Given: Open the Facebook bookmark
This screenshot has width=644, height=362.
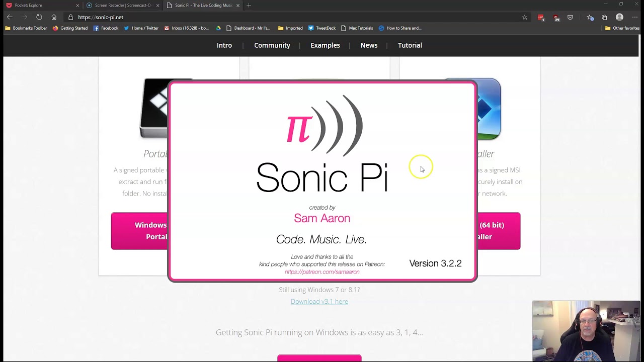Looking at the screenshot, I should click(106, 28).
